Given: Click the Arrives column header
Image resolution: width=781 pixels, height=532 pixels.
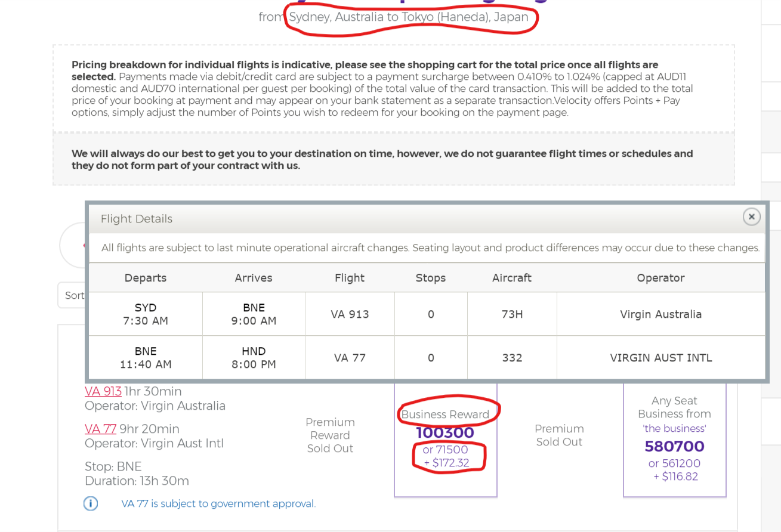Looking at the screenshot, I should click(x=254, y=278).
